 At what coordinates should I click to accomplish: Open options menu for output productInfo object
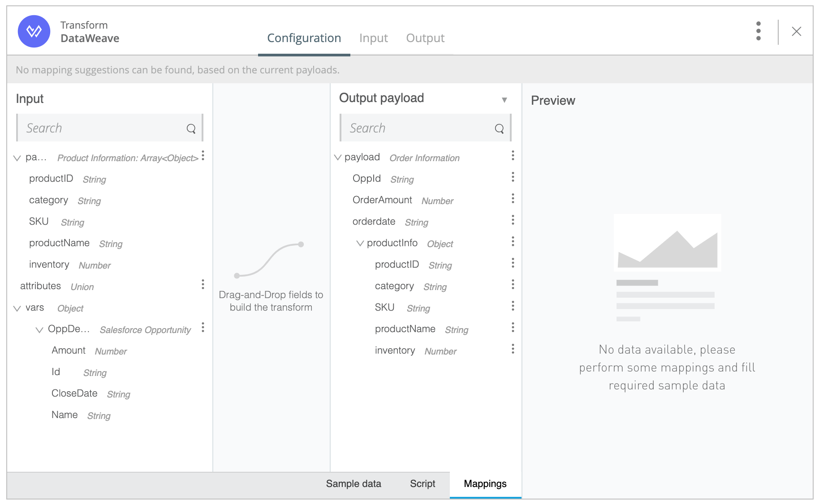[513, 242]
